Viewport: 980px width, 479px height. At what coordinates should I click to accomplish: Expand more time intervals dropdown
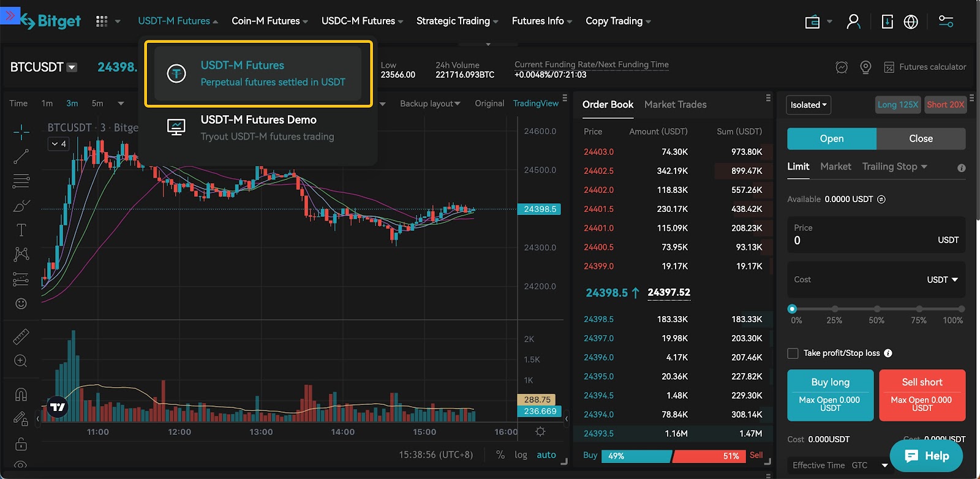121,104
